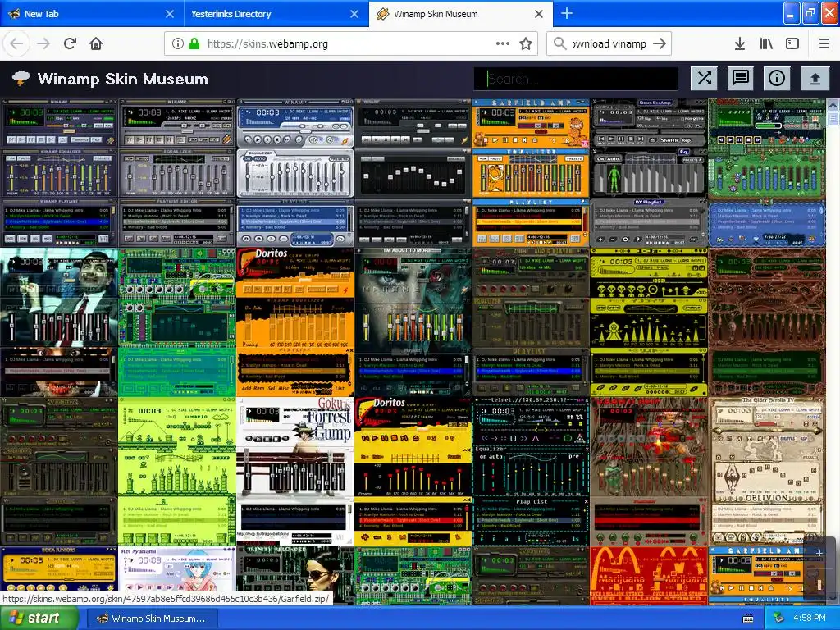This screenshot has height=630, width=840.
Task: Open the blue-faced I'm About To Morph skin
Action: [413, 322]
